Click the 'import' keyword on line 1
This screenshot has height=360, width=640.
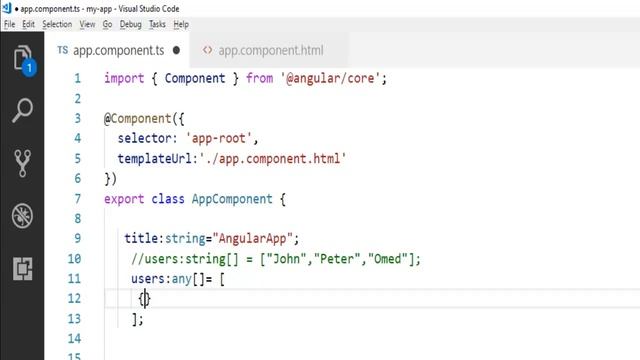pyautogui.click(x=124, y=78)
